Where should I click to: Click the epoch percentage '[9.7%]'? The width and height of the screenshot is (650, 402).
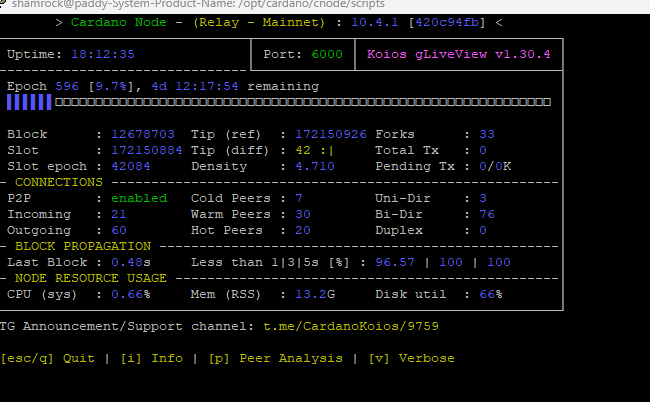[x=111, y=87]
